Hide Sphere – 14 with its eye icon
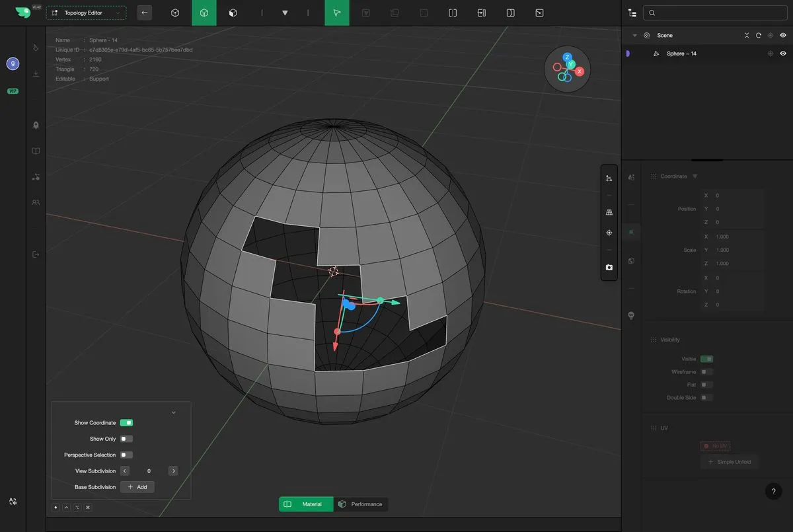The image size is (793, 532). tap(783, 54)
